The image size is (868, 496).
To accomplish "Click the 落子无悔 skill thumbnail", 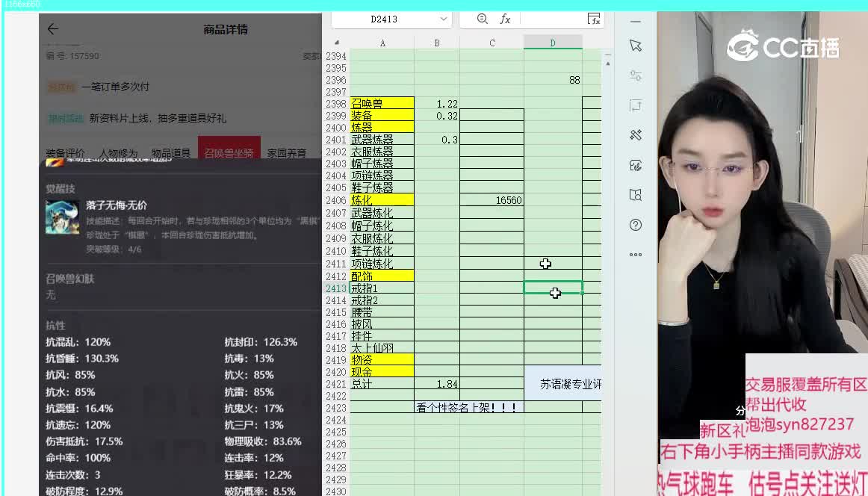I will coord(62,217).
